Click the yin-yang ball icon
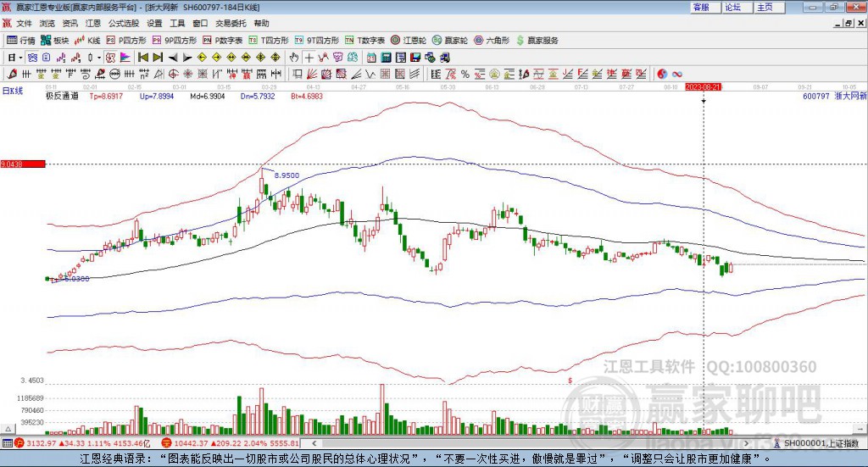This screenshot has width=868, height=467. [662, 74]
